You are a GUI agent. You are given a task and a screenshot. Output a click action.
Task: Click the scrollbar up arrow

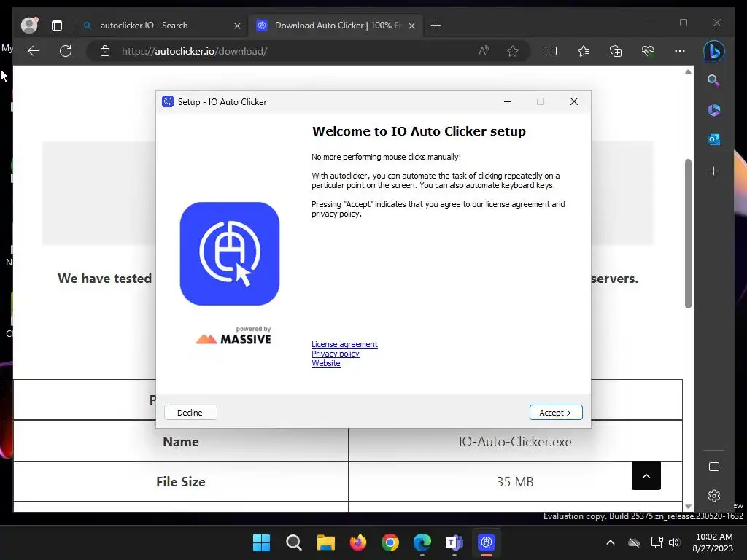click(x=688, y=72)
